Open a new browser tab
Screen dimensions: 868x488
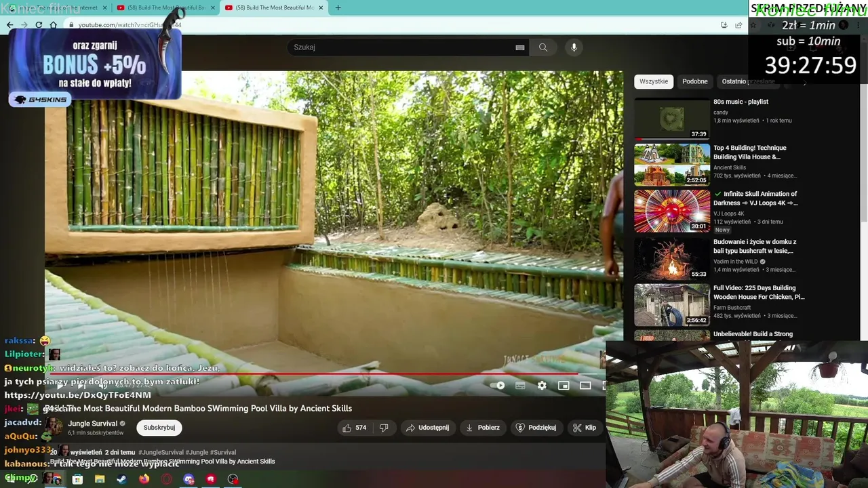pos(338,8)
